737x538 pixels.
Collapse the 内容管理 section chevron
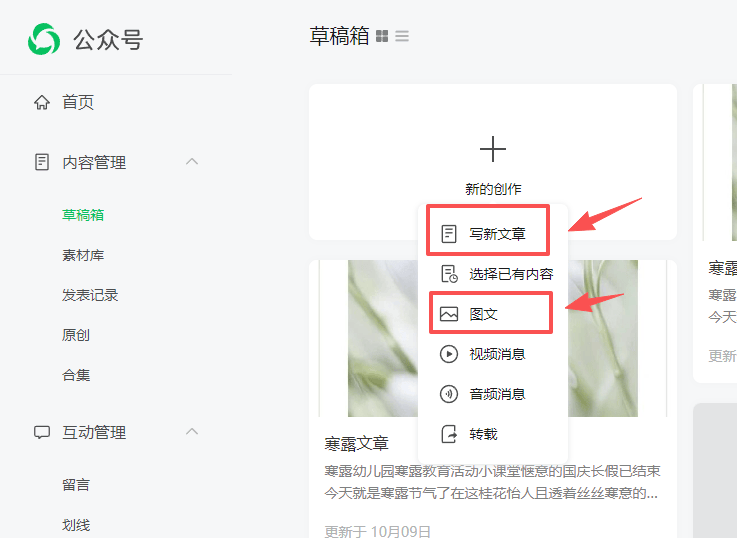(193, 162)
